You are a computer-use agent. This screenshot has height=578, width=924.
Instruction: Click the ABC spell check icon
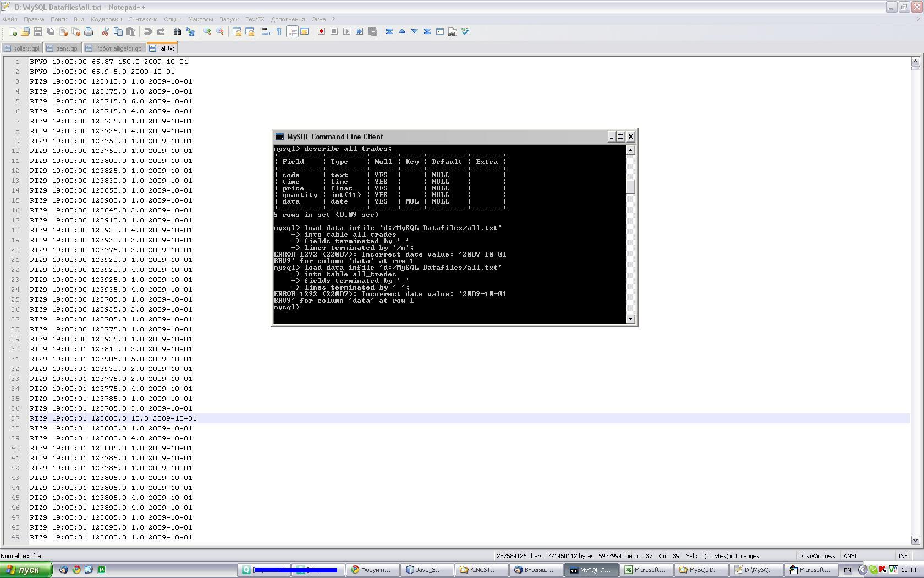click(x=465, y=32)
